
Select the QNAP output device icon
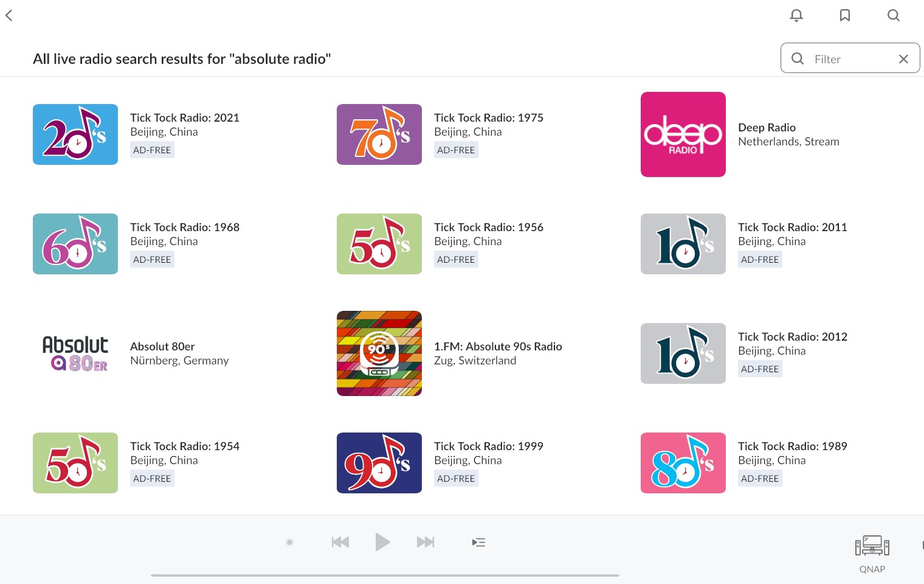point(872,546)
